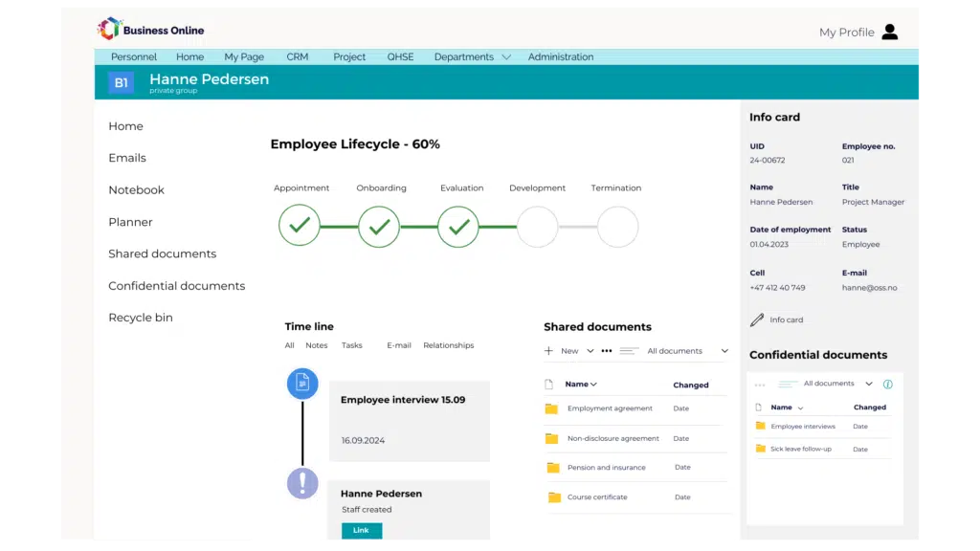Click the pencil icon to edit Info card

(x=757, y=320)
